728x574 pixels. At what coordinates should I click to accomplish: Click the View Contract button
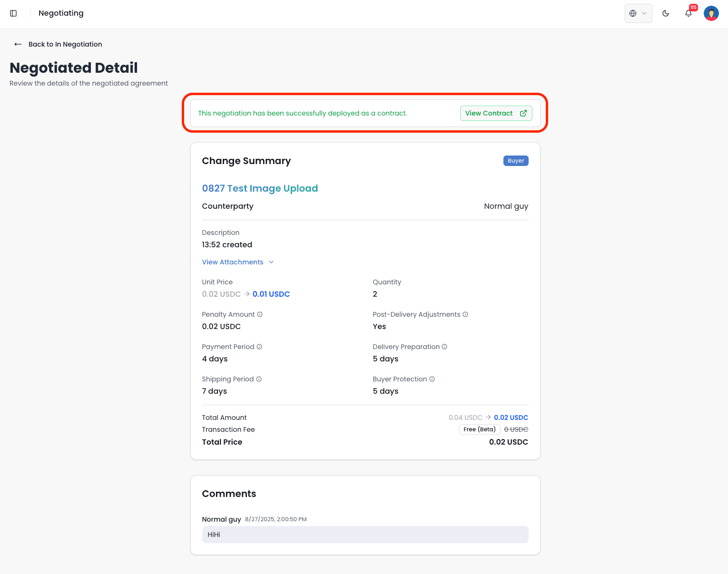click(496, 113)
